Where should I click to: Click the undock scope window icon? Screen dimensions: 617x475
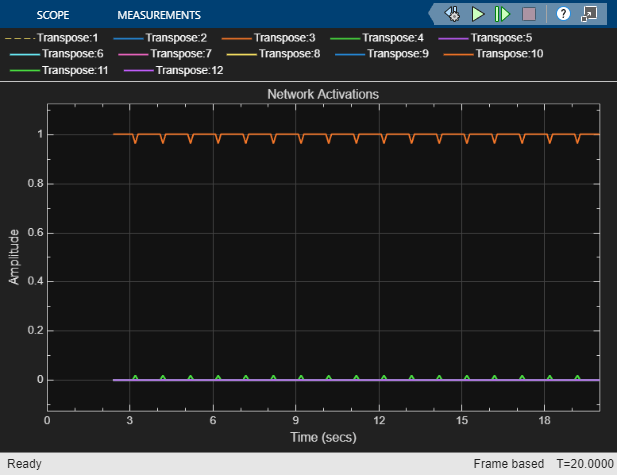pyautogui.click(x=589, y=14)
